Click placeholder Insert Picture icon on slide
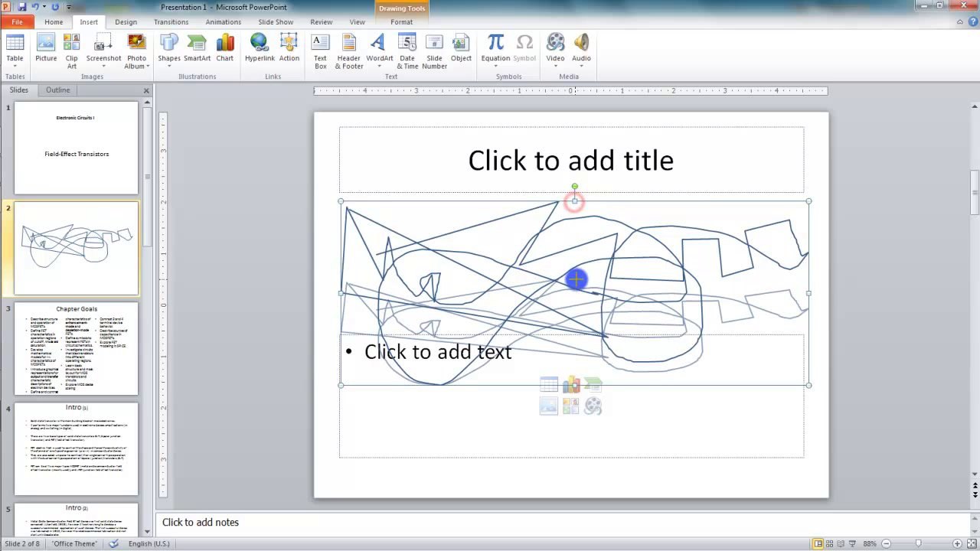 point(549,406)
